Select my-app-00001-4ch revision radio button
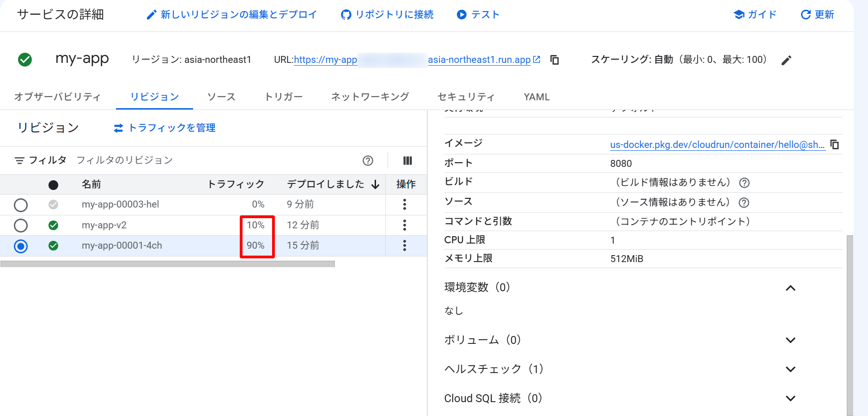 (21, 246)
